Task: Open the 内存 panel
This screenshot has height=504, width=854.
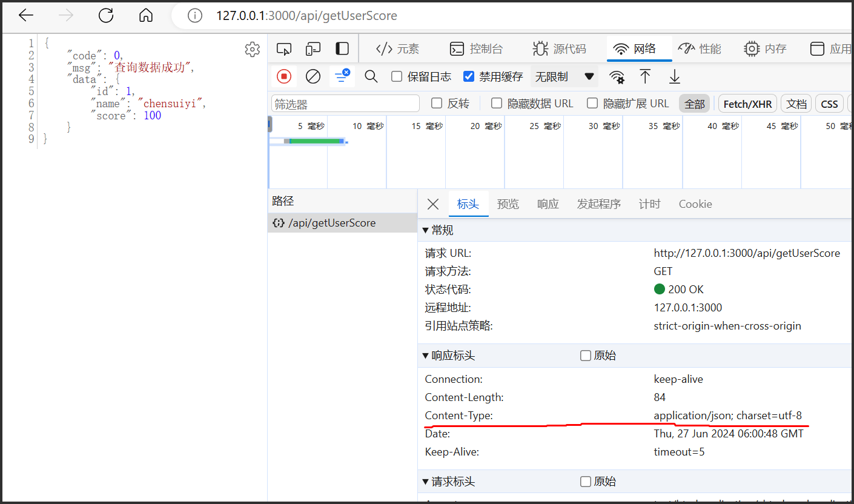Action: point(765,49)
